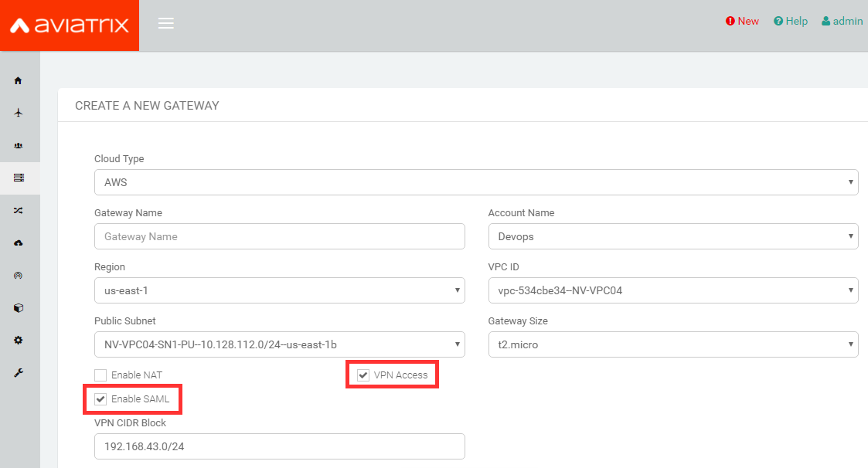This screenshot has width=868, height=468.
Task: Open the admin user menu
Action: coord(842,22)
